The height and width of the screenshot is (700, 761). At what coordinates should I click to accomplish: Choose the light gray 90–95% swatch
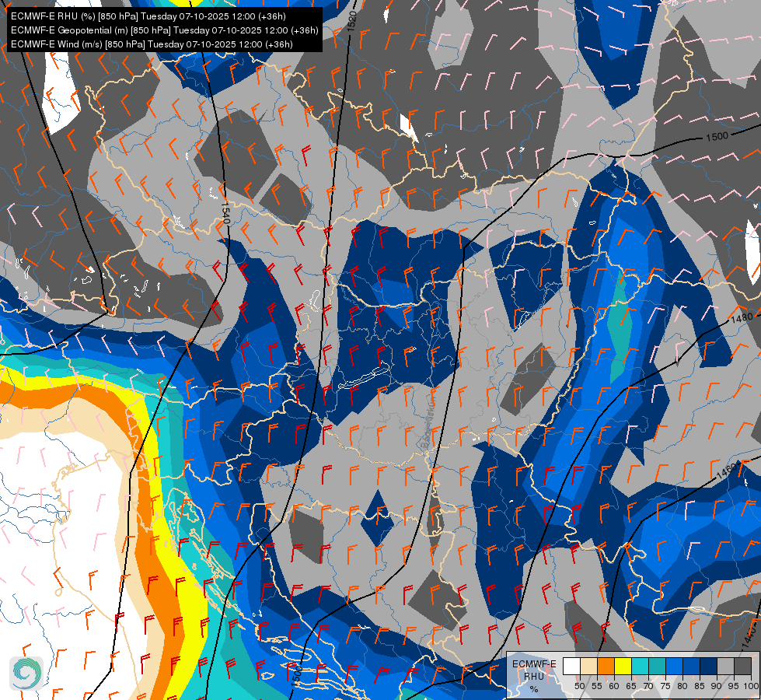coord(725,666)
